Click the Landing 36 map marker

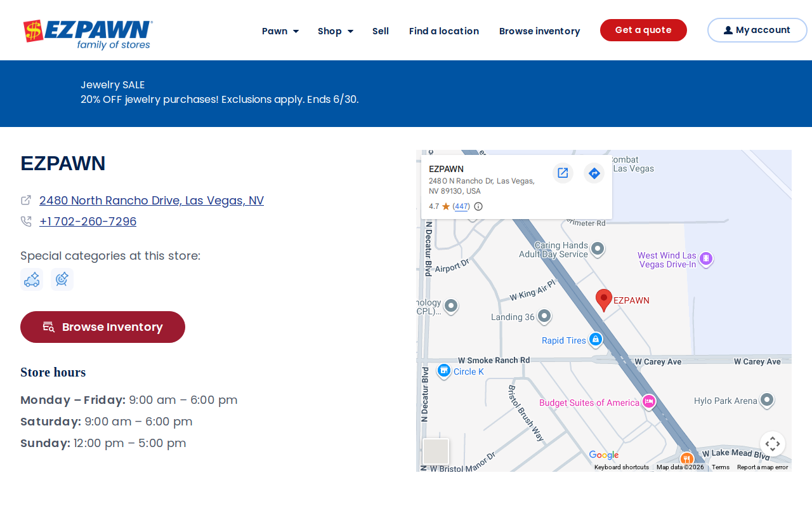point(544,316)
